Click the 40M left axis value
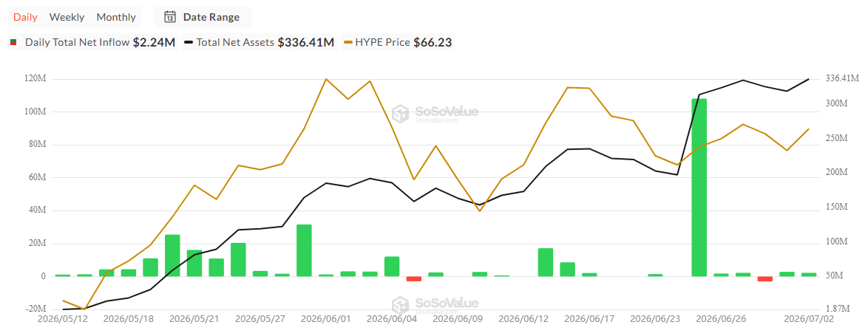Image resolution: width=868 pixels, height=336 pixels. pos(38,210)
